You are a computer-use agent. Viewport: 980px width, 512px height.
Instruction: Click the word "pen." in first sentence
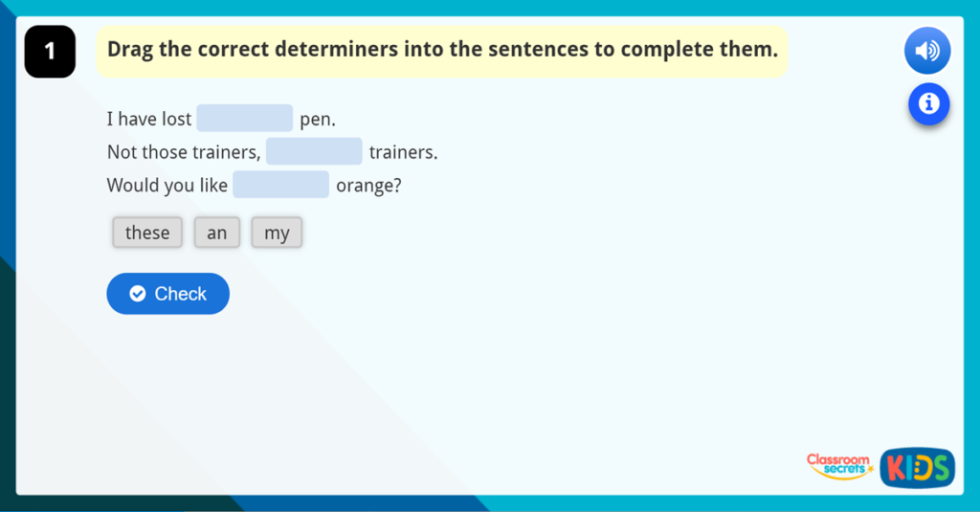pos(318,120)
